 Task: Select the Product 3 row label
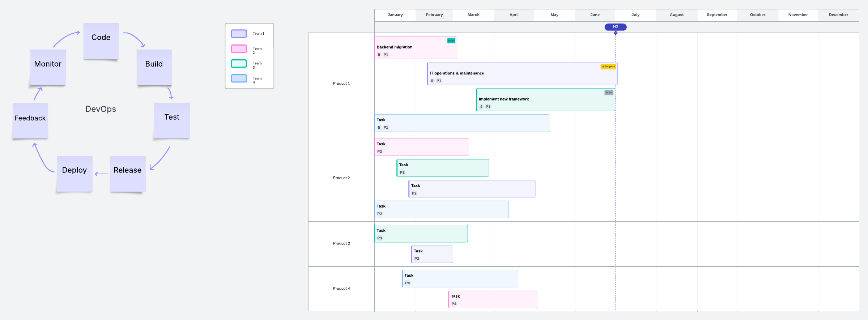341,243
